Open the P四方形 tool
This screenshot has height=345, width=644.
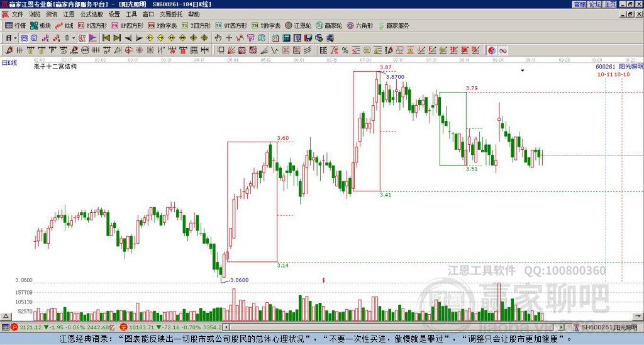[x=92, y=25]
